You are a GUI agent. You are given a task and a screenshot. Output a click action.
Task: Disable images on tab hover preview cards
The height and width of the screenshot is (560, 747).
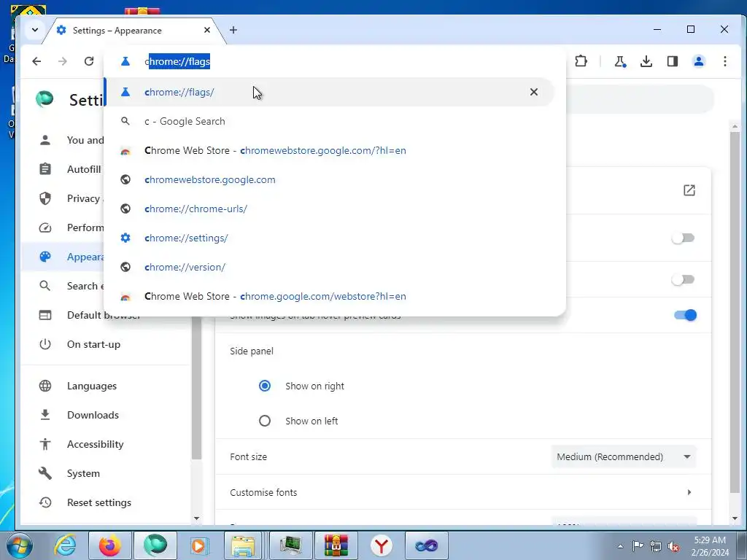click(686, 315)
